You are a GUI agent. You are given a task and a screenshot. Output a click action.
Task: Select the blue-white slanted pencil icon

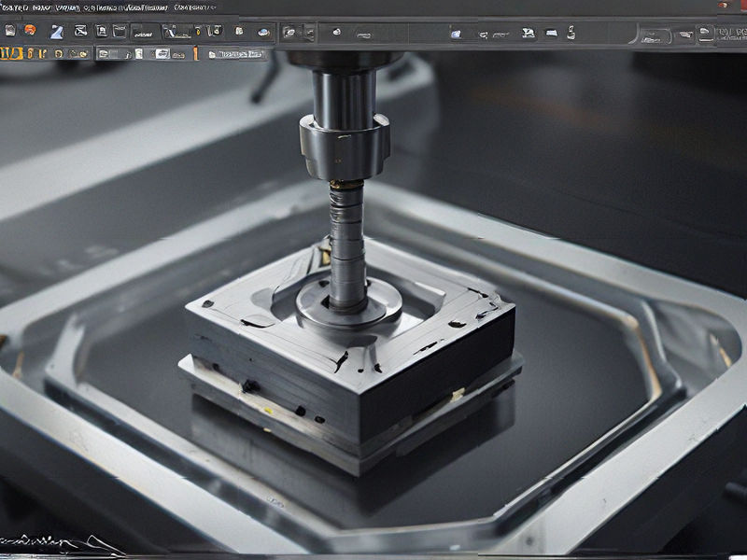57,32
